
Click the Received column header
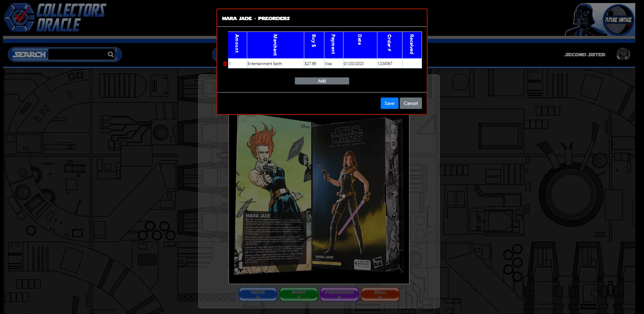412,45
